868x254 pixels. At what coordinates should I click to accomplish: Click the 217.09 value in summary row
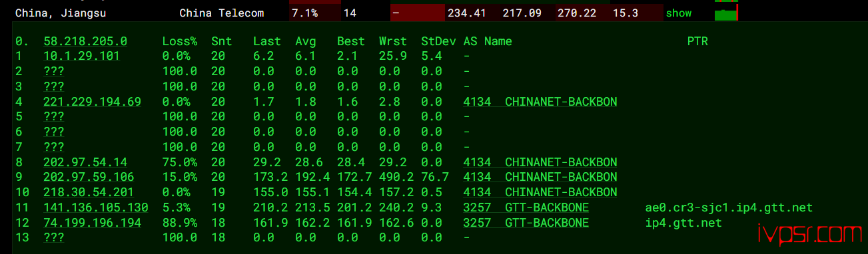522,13
